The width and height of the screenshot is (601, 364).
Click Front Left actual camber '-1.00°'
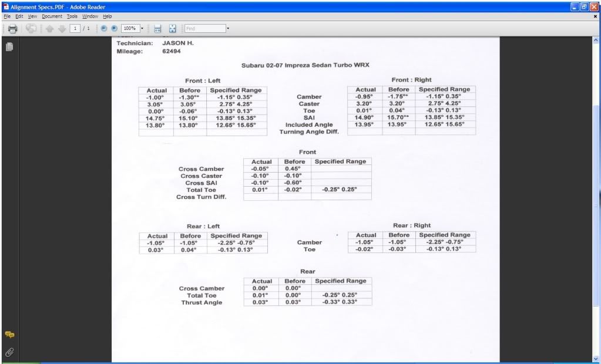click(x=155, y=97)
